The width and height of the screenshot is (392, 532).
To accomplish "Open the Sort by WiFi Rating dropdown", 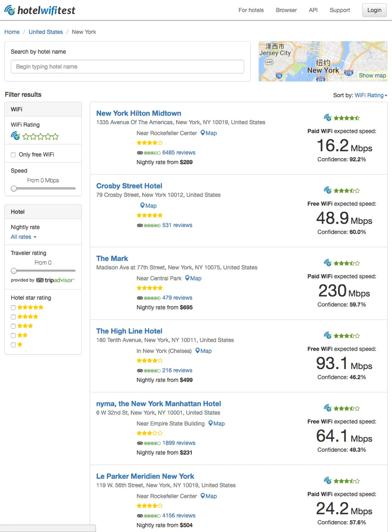I will pos(371,95).
